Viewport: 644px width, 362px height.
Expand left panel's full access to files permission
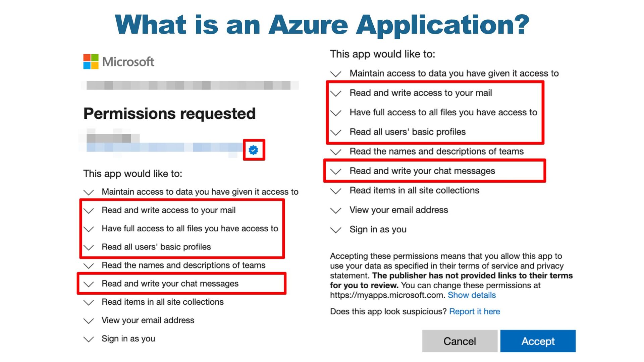(89, 229)
